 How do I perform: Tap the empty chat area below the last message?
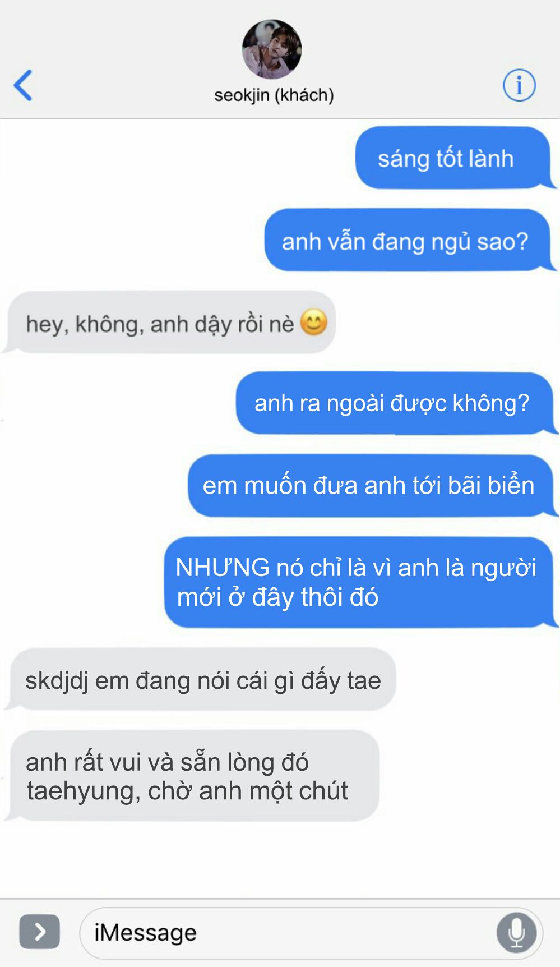click(280, 858)
